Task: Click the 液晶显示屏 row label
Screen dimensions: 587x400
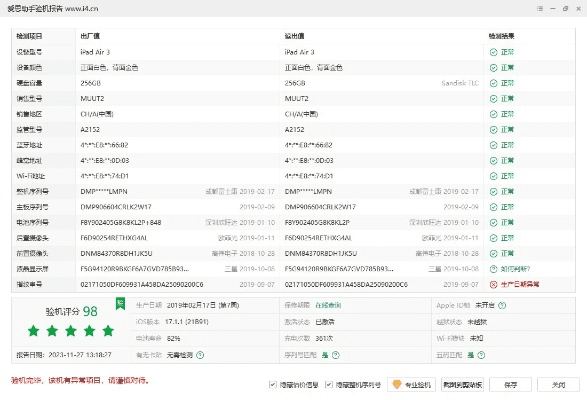Action: click(x=32, y=269)
